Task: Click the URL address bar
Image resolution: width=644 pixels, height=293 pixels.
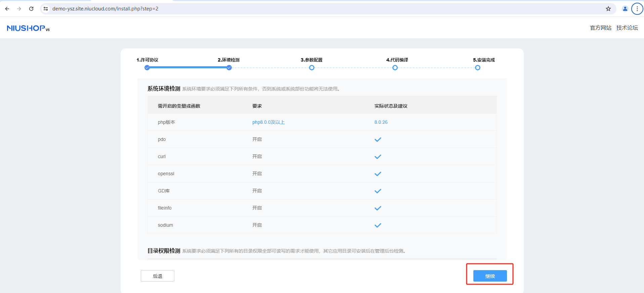Action: click(x=302, y=9)
